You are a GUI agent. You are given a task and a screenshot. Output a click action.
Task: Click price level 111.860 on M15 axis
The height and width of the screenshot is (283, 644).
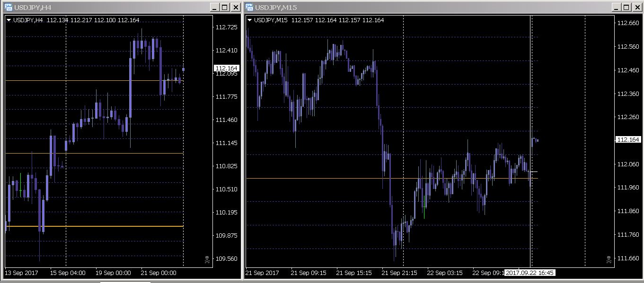[x=628, y=211]
